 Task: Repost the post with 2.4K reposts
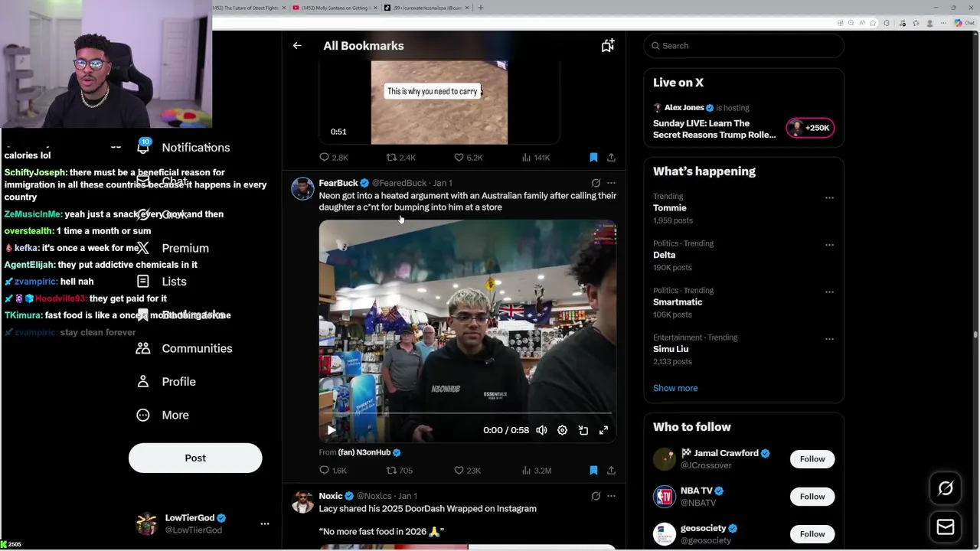tap(400, 158)
